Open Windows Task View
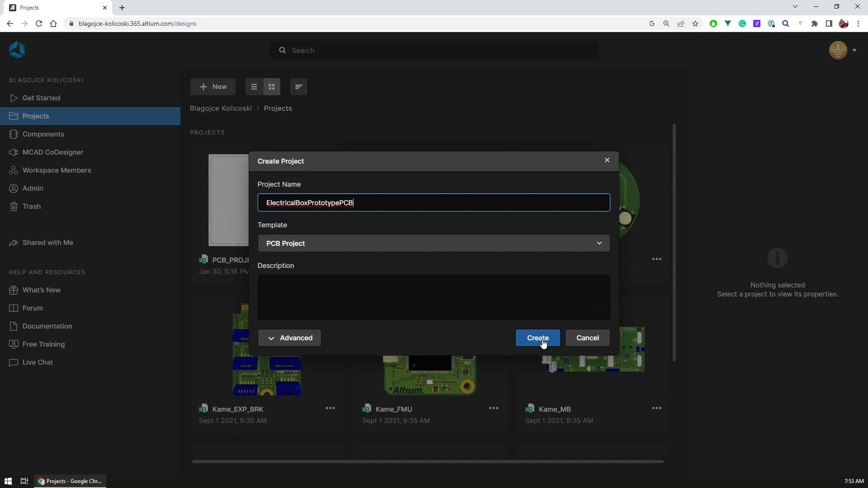Image resolution: width=868 pixels, height=488 pixels. point(24,481)
